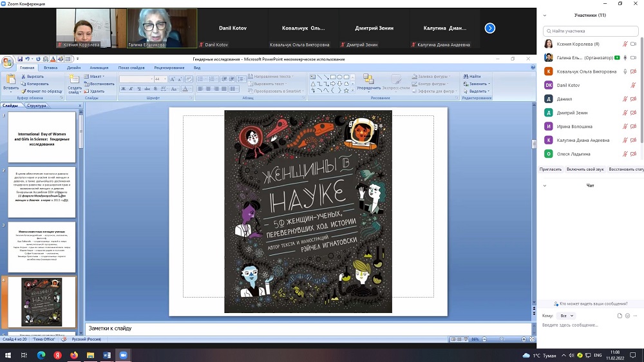Open the Arrange (Упорядочить) shapes tool
Viewport: 644px width, 362px height.
tap(368, 81)
